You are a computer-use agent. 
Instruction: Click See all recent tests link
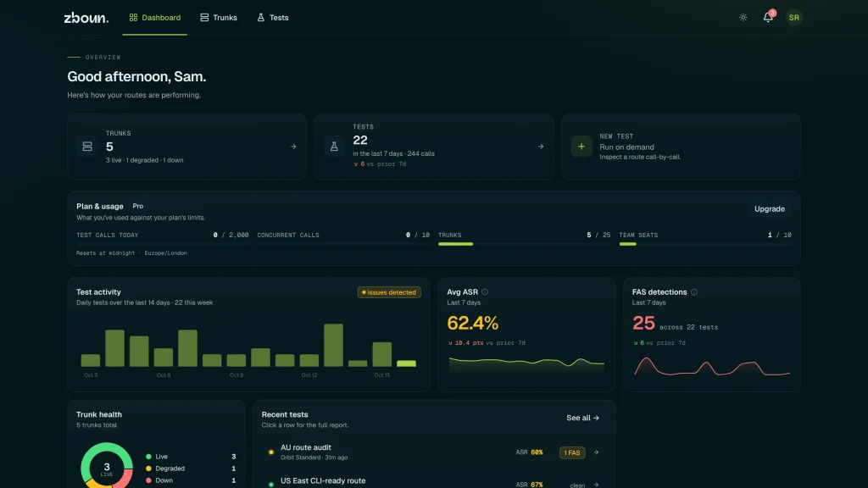pyautogui.click(x=583, y=419)
